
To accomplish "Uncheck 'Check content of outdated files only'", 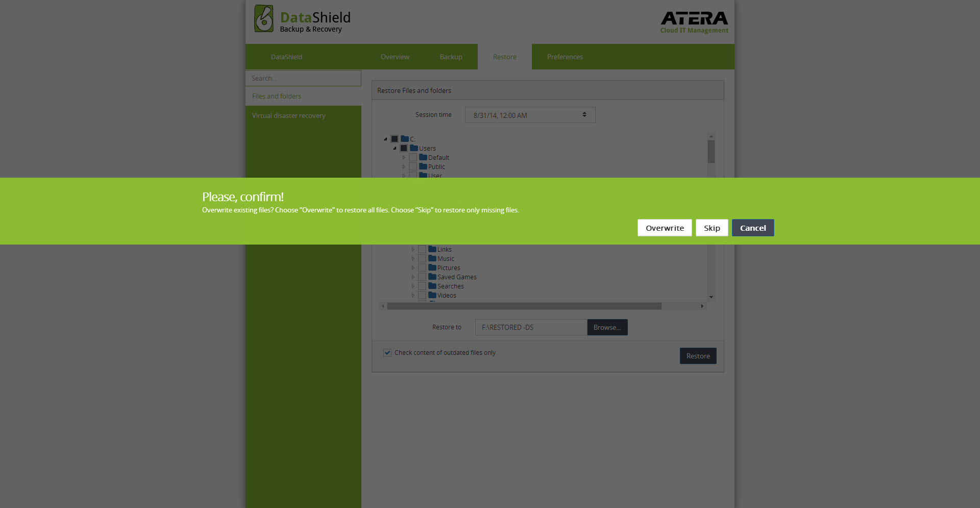I will [x=387, y=352].
